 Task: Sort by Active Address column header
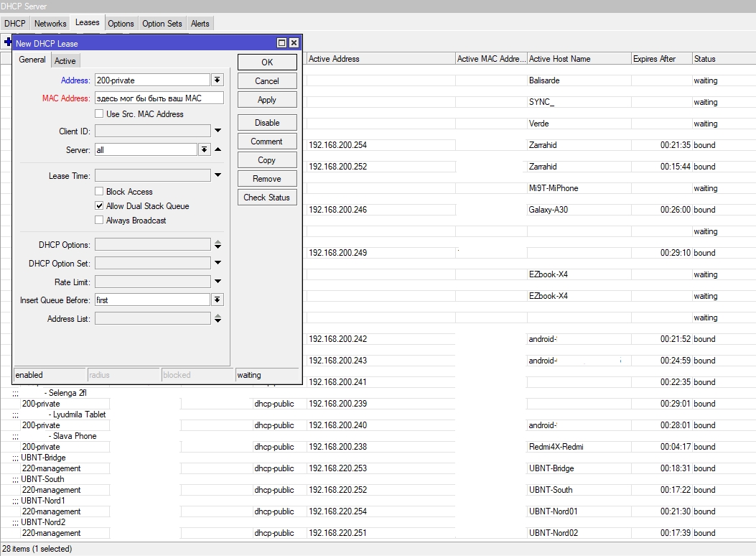click(381, 59)
